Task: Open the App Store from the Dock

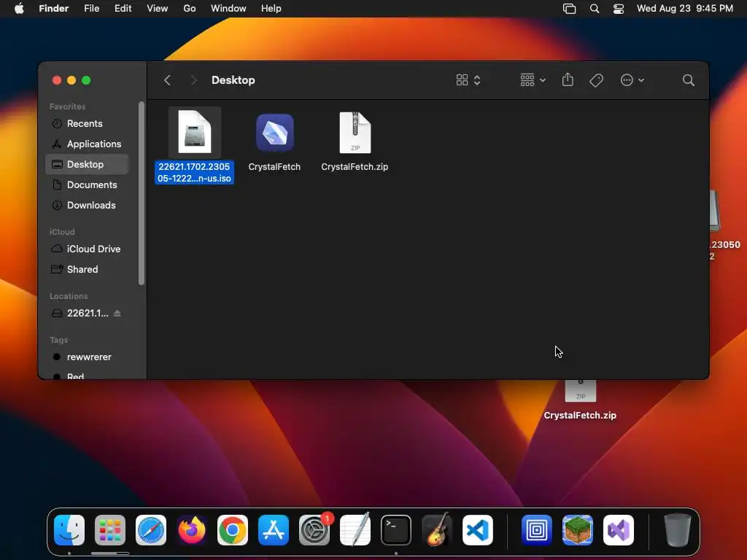Action: tap(274, 529)
